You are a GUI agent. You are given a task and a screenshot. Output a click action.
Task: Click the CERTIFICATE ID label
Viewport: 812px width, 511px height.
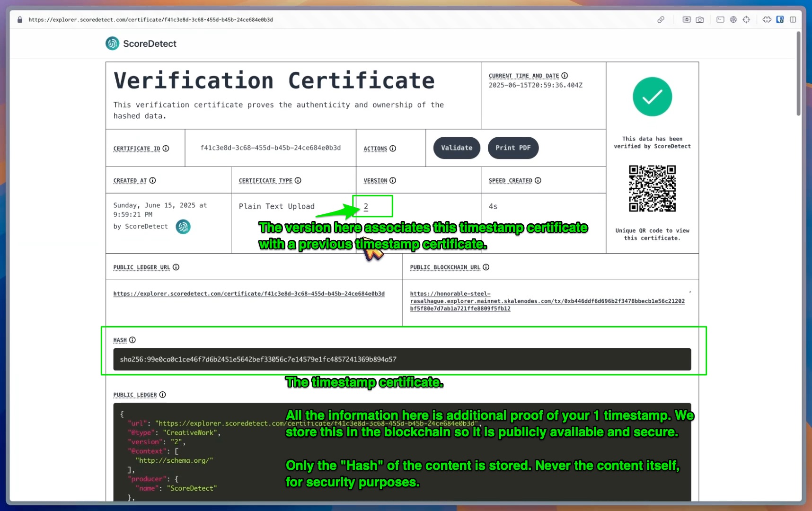point(137,149)
